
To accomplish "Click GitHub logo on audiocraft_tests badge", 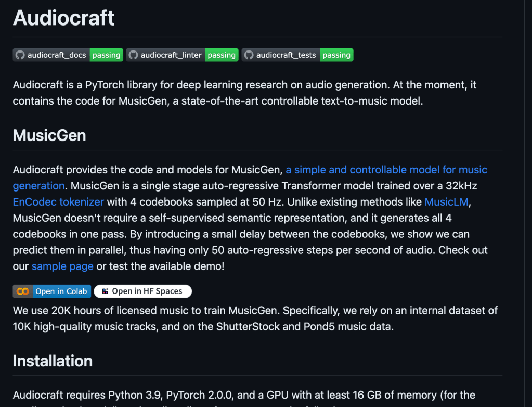I will (x=249, y=55).
